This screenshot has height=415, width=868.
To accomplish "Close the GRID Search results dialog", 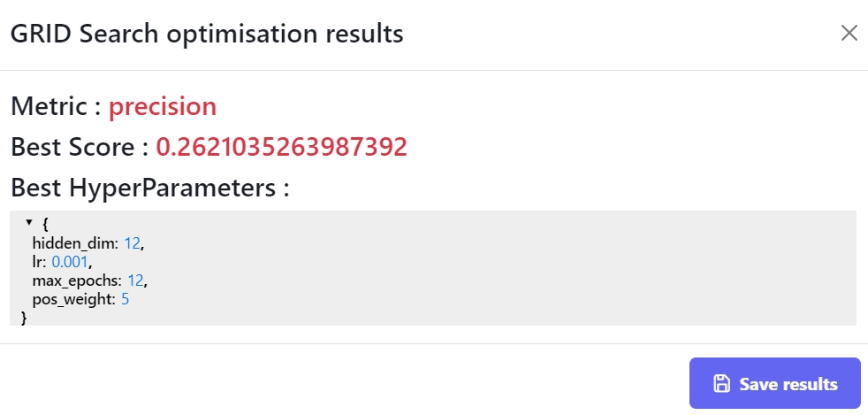I will tap(849, 34).
